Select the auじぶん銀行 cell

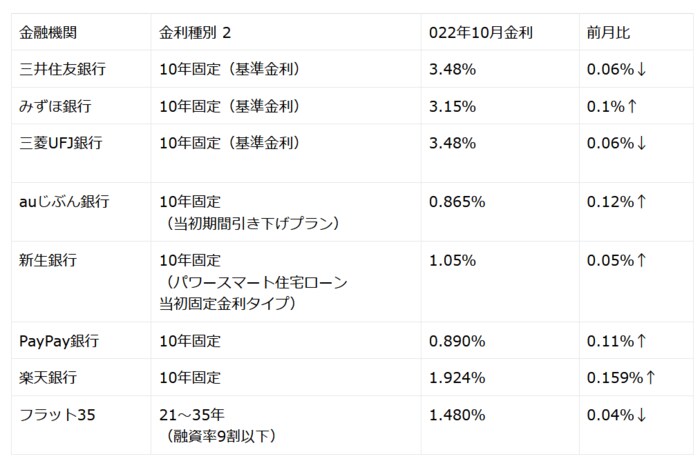64,201
